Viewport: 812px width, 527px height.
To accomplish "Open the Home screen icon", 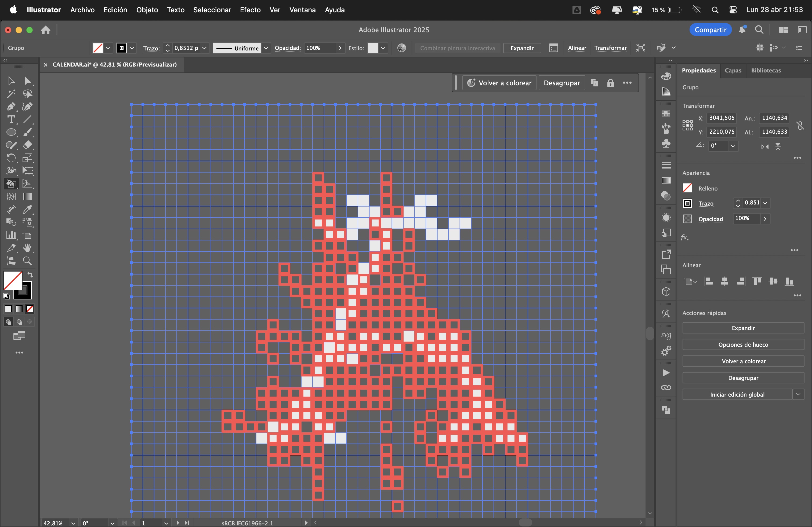I will coord(45,30).
